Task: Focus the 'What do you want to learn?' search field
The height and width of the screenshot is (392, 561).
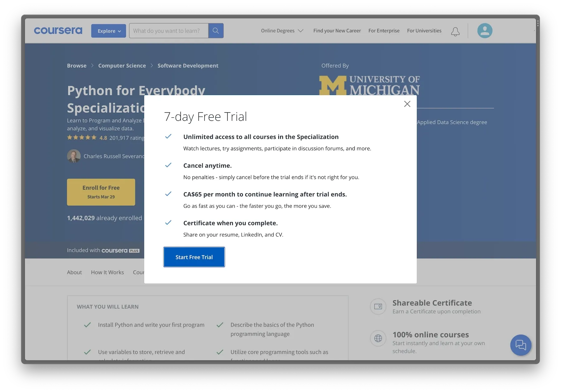Action: (x=169, y=31)
